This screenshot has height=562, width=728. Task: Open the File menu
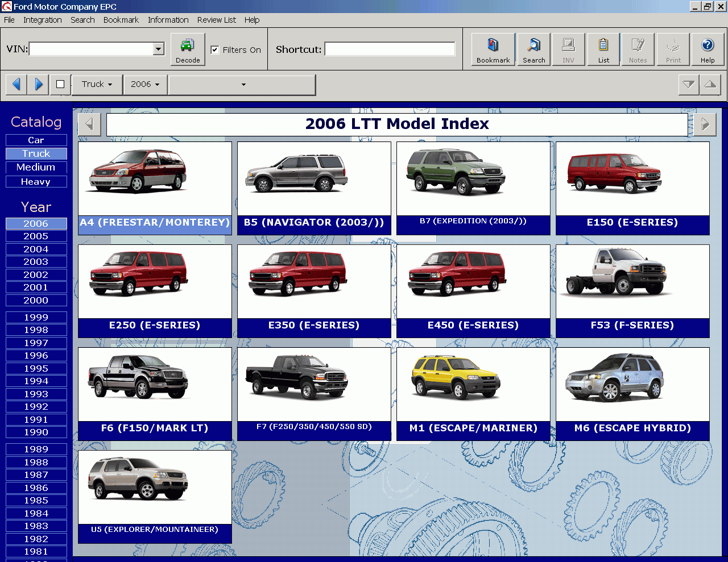[x=9, y=20]
